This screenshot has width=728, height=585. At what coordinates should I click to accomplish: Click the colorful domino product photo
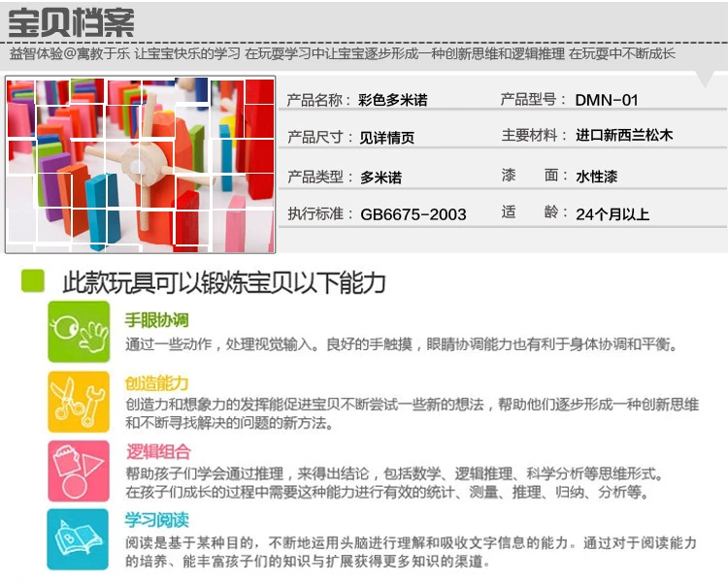pyautogui.click(x=140, y=165)
